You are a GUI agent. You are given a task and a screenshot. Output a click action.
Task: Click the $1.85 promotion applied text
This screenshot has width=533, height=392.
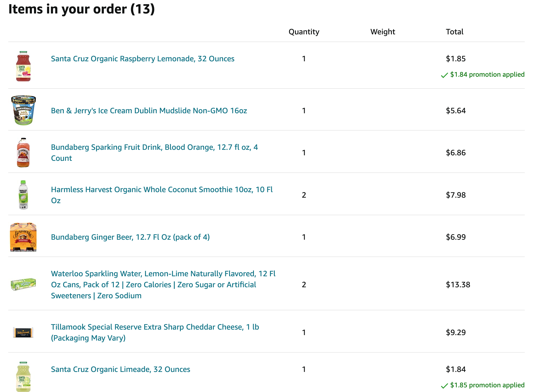point(487,385)
